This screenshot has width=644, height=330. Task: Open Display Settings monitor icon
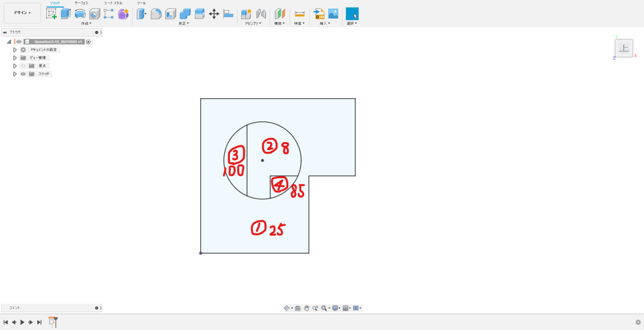pos(335,308)
